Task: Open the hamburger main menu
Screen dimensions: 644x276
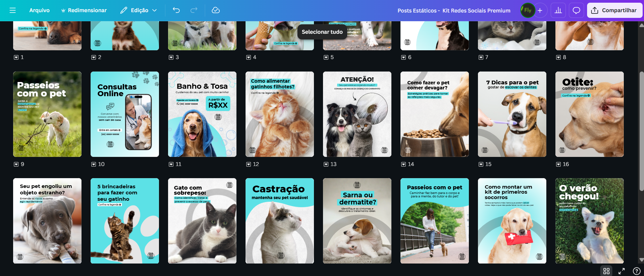Action: pos(13,10)
